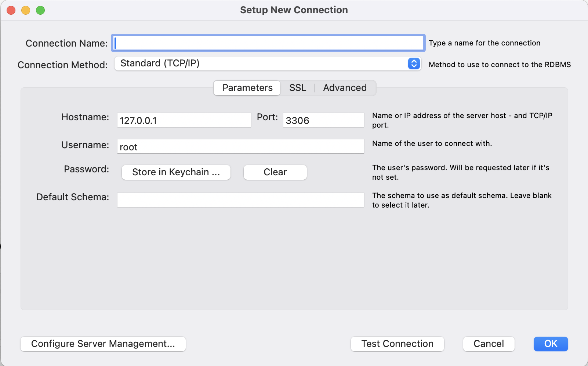Close the Setup New Connection window

11,10
